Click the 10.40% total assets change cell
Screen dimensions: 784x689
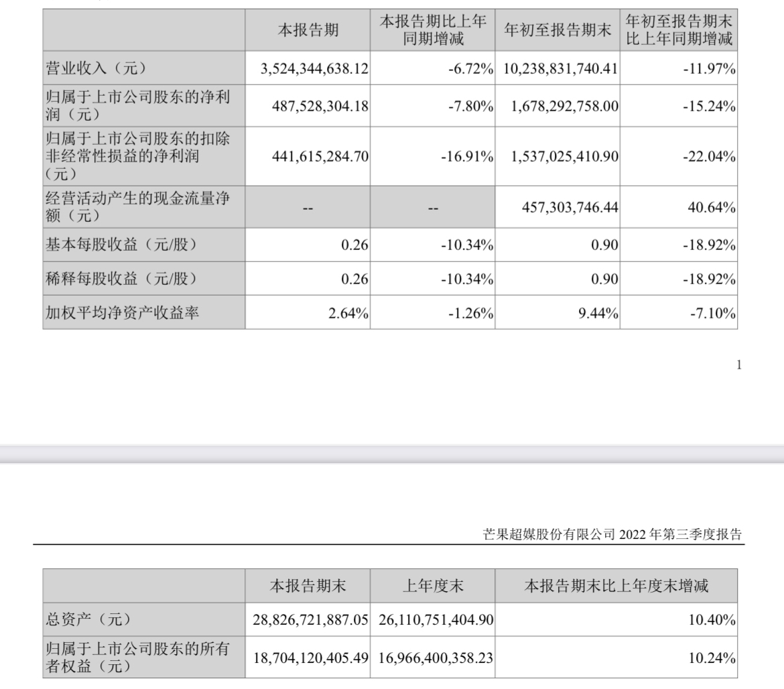(x=712, y=619)
